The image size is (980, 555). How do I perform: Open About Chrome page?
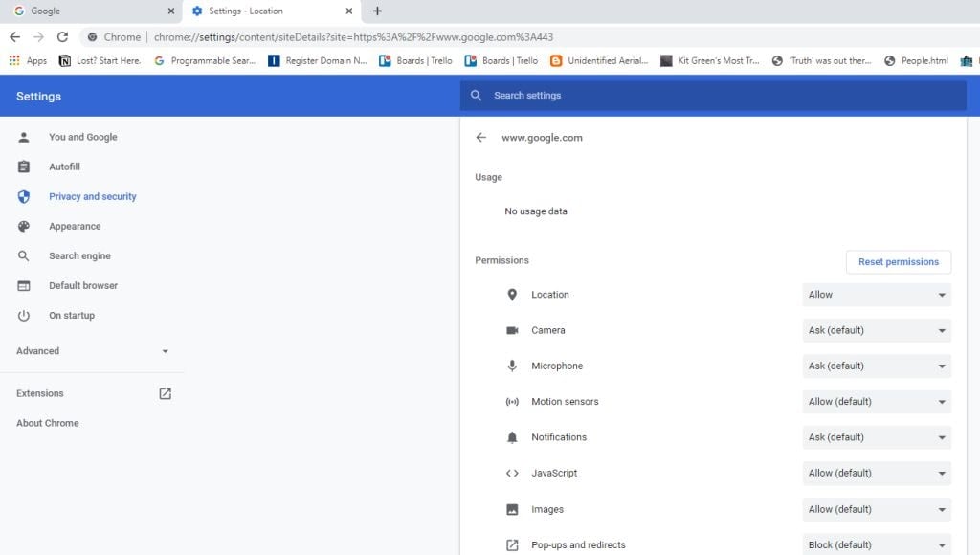tap(48, 423)
